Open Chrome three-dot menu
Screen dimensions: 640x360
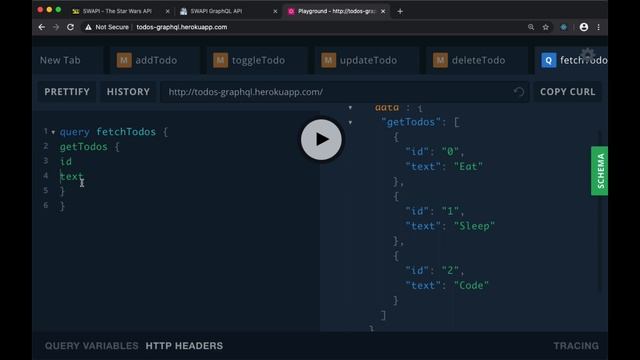pyautogui.click(x=598, y=27)
